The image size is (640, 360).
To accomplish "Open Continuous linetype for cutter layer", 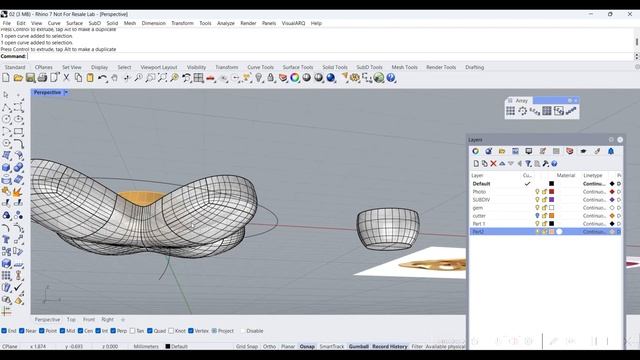I will click(594, 216).
